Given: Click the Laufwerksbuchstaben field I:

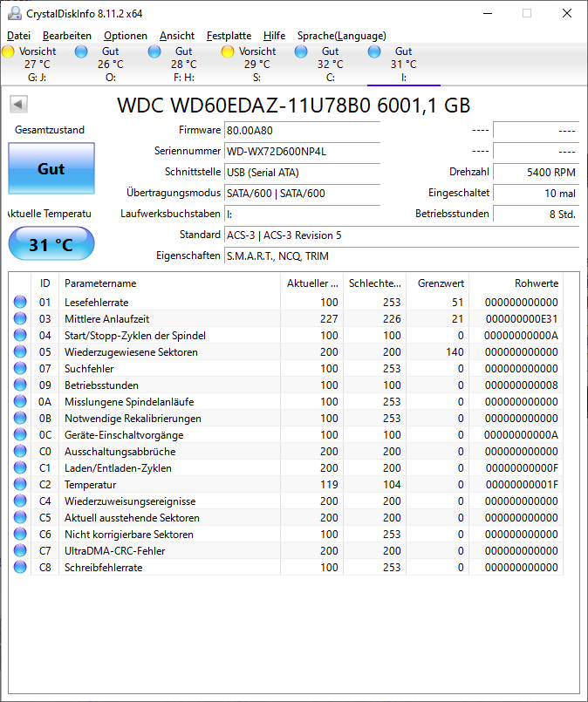Looking at the screenshot, I should [302, 215].
